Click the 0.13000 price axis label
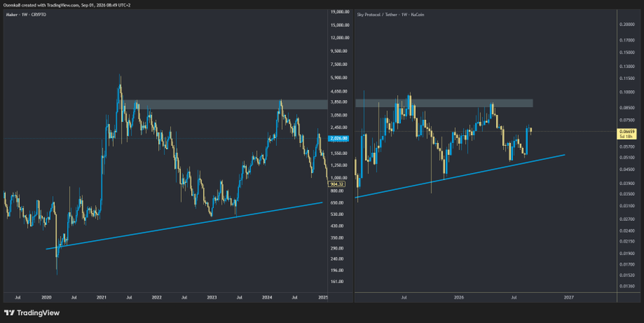 point(627,66)
